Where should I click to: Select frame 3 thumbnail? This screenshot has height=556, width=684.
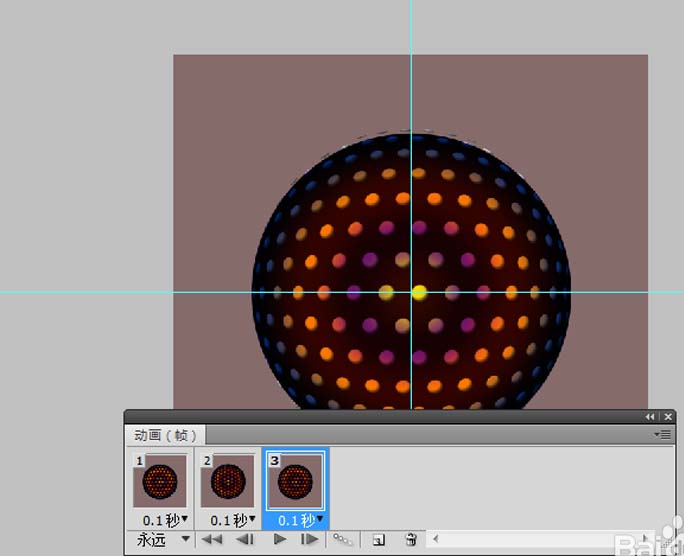point(295,482)
